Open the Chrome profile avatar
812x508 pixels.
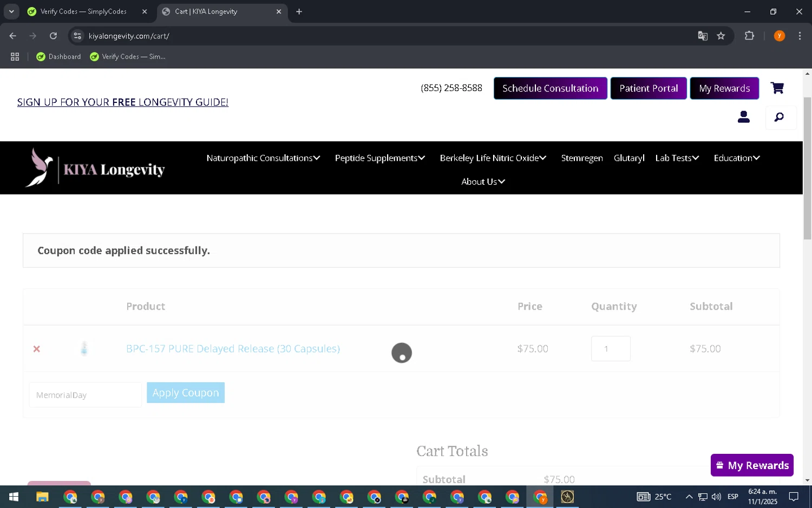pos(779,36)
